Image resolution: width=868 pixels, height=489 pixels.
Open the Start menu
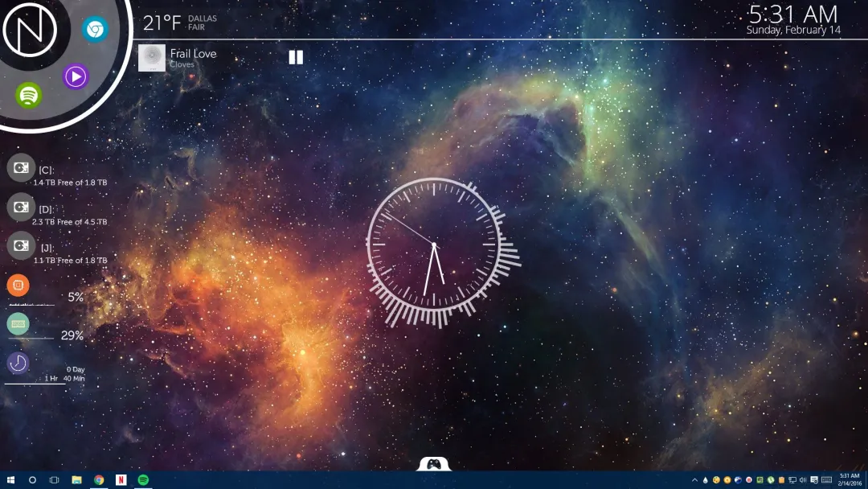(x=11, y=480)
